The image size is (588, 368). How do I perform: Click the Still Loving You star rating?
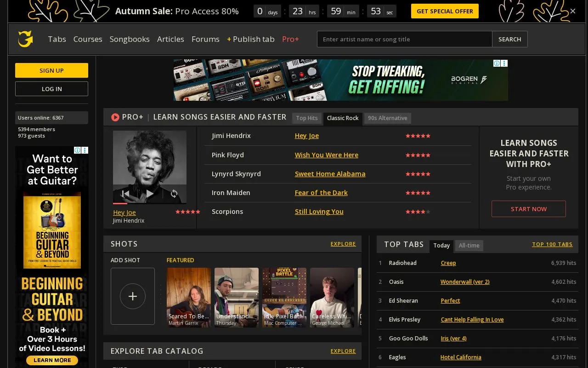[418, 212]
